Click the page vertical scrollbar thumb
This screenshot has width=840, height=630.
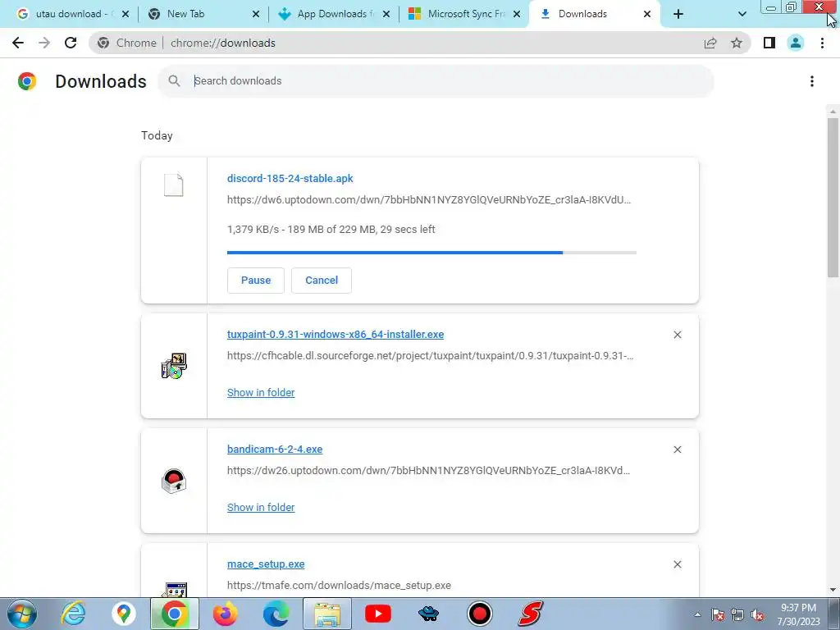pyautogui.click(x=833, y=197)
